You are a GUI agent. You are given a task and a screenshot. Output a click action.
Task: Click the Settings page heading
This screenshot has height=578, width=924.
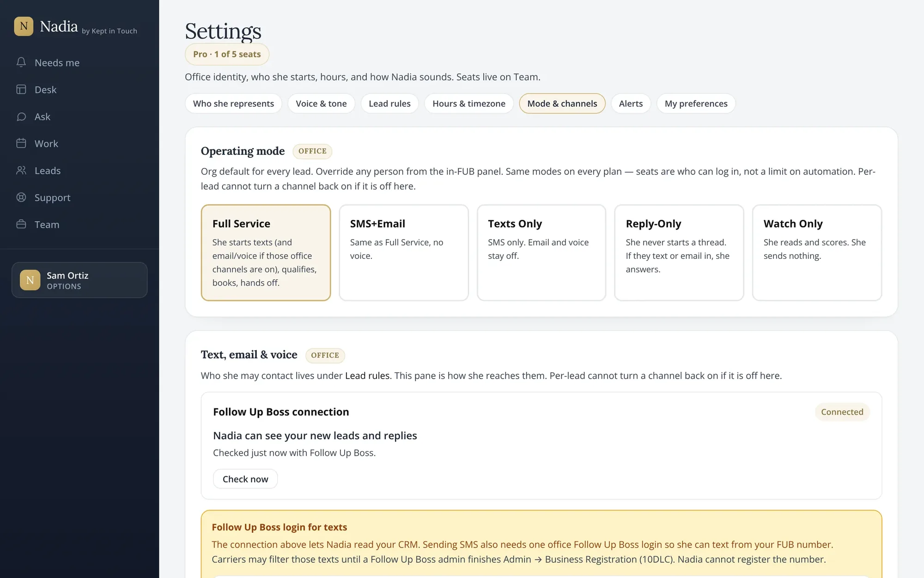[223, 31]
